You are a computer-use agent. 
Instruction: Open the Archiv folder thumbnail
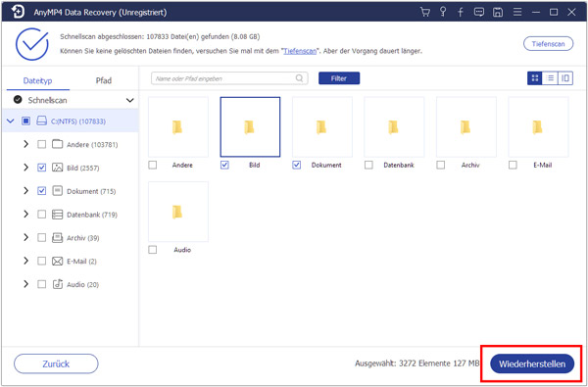click(466, 126)
